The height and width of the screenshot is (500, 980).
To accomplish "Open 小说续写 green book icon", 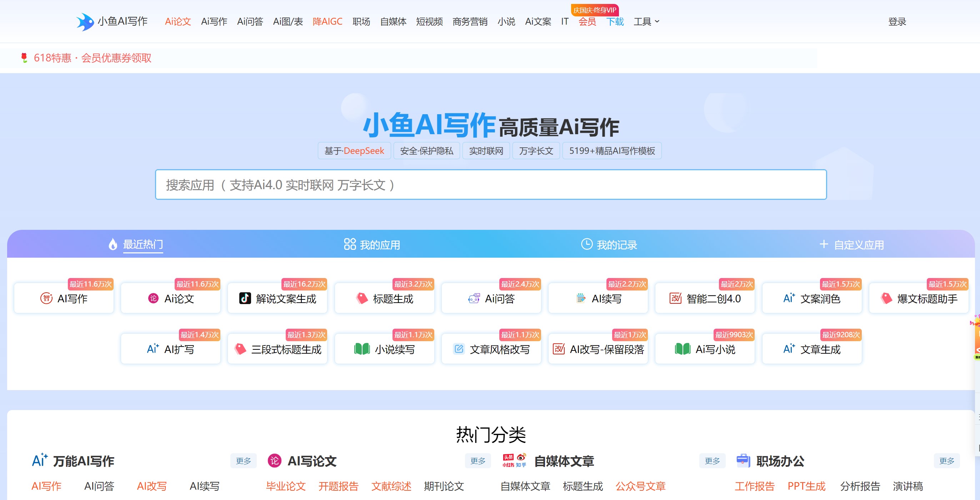I will (362, 349).
